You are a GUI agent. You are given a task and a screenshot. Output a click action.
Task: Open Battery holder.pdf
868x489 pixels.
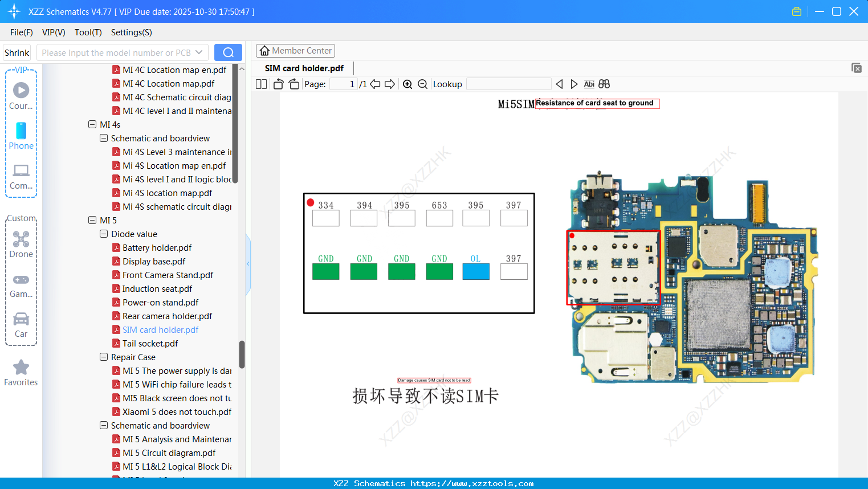click(x=157, y=248)
